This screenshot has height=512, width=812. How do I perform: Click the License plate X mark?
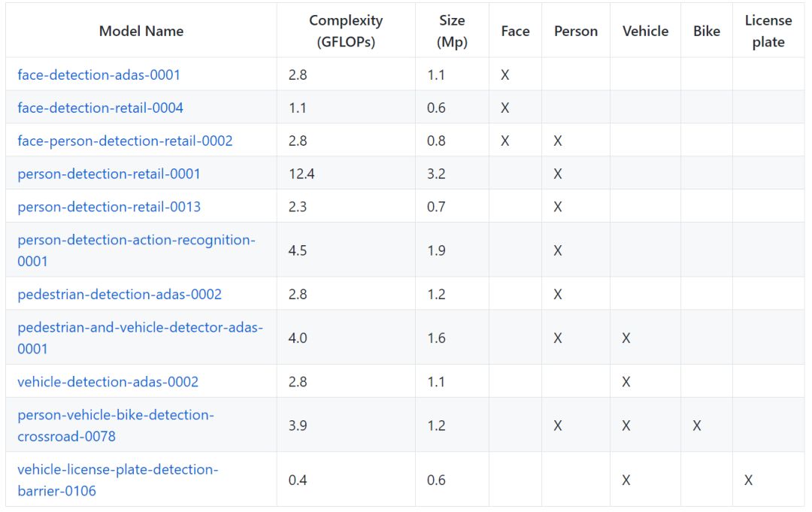click(x=748, y=480)
